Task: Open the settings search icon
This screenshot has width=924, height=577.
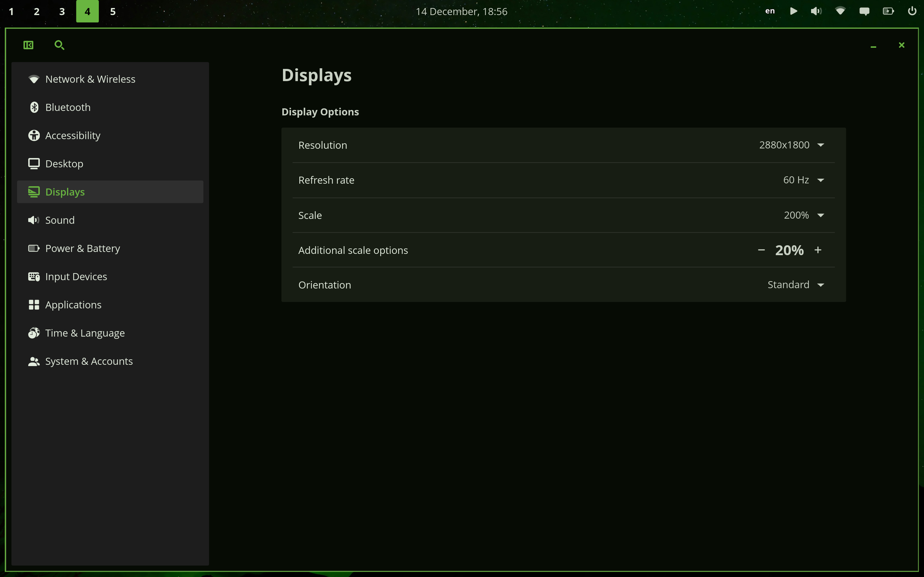Action: tap(59, 45)
